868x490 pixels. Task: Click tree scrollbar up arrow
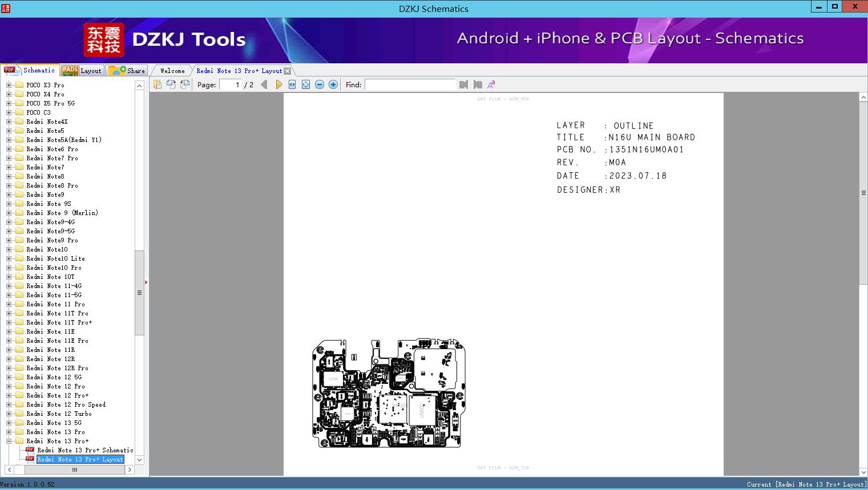[139, 86]
